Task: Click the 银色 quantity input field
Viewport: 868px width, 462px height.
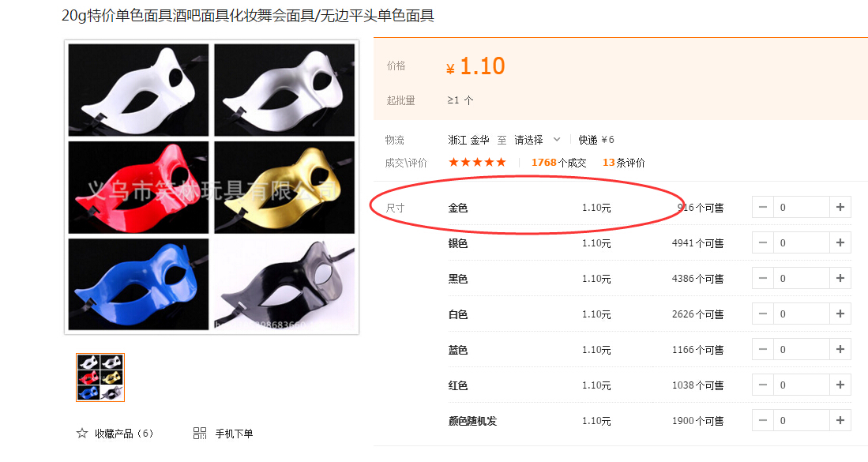Action: (802, 243)
